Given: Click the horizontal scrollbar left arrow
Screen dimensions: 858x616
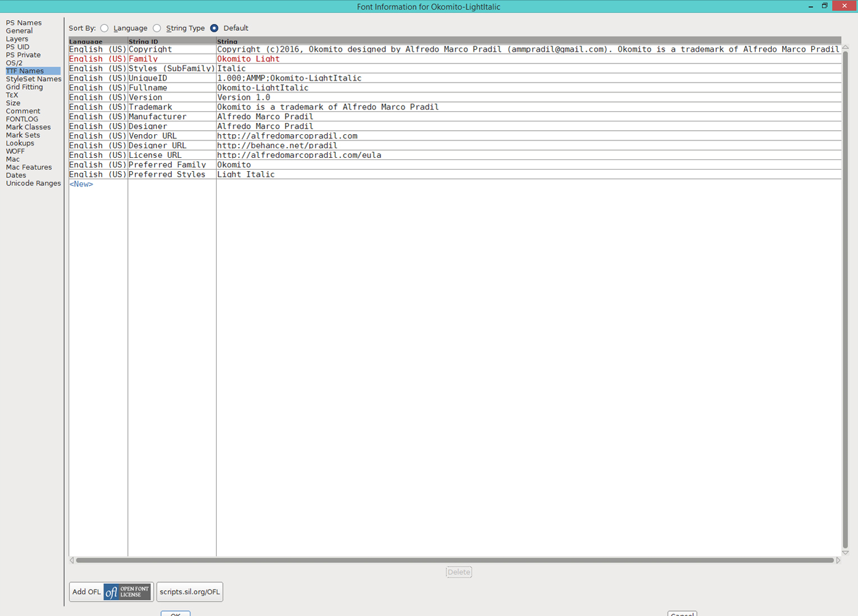Looking at the screenshot, I should (72, 560).
